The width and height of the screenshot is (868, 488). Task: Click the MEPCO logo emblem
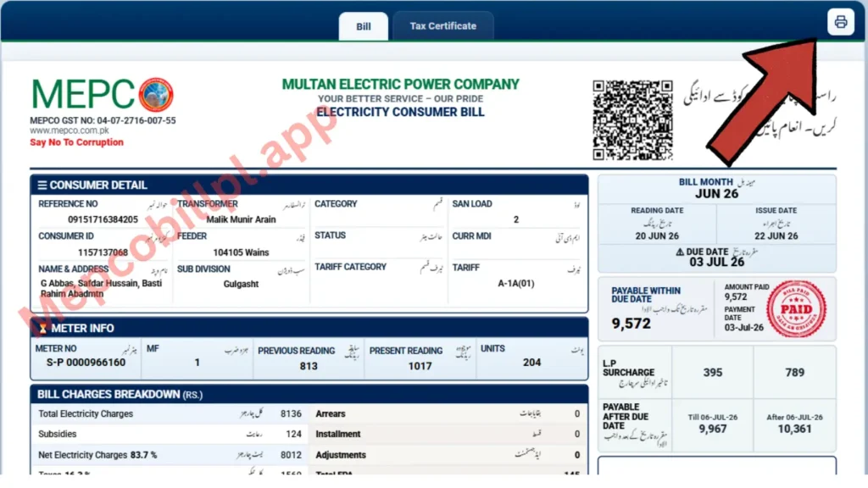click(156, 94)
